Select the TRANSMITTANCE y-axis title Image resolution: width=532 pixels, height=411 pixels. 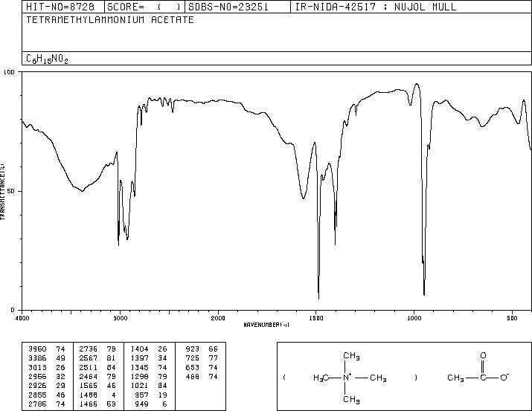(2, 192)
